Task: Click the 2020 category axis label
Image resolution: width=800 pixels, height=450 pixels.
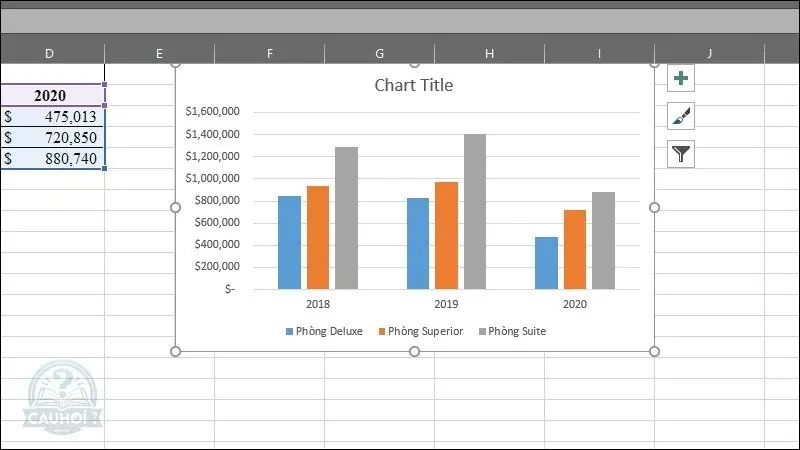Action: coord(575,304)
